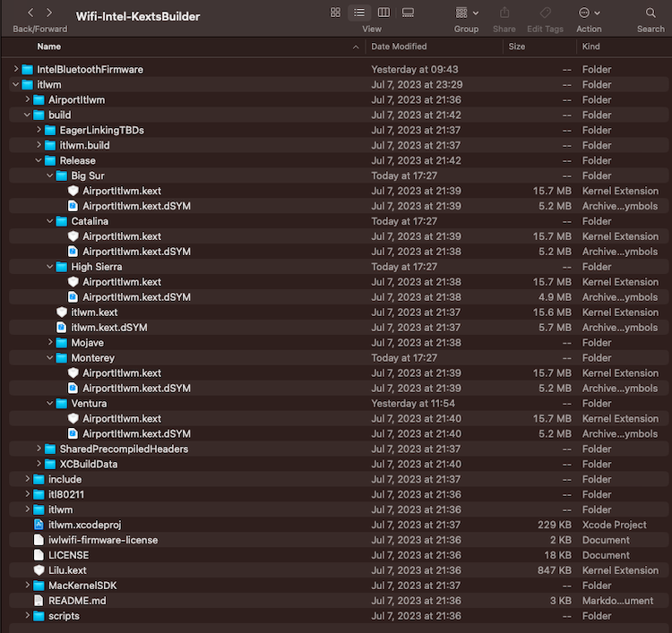The height and width of the screenshot is (633, 672).
Task: Collapse the Ventura folder
Action: 49,403
